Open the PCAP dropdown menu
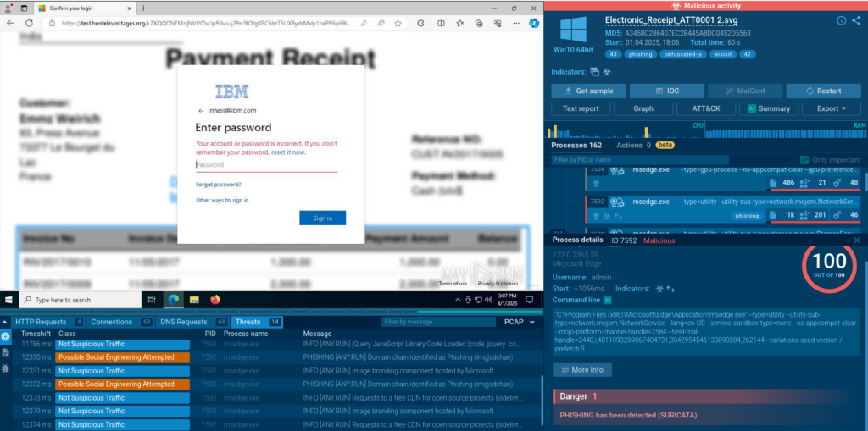Screen dimensions: 868x431 pyautogui.click(x=520, y=322)
